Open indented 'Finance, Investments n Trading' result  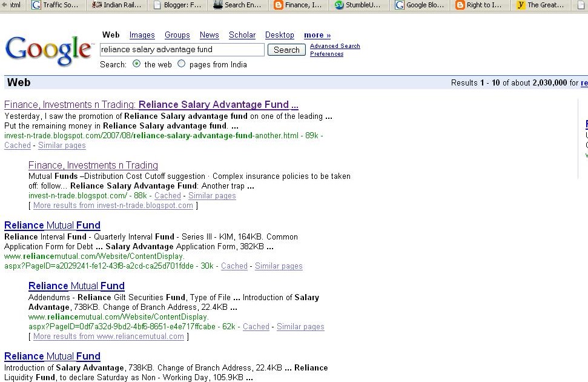(93, 166)
